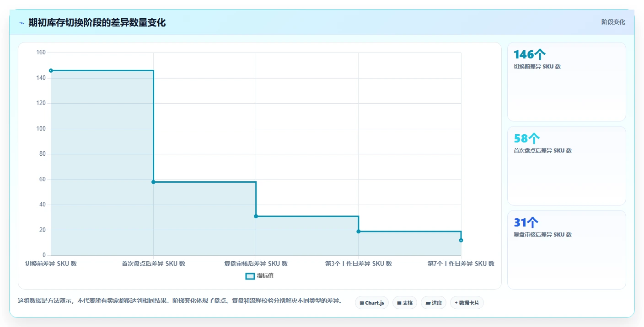
Task: Click the data point for 首次盘点后差异
Action: point(153,182)
